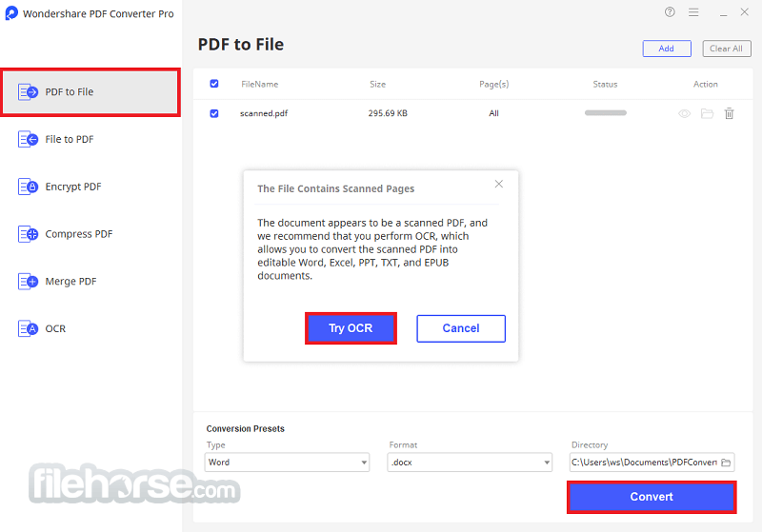The image size is (762, 532).
Task: Click the 295.69 KB size value
Action: click(388, 113)
